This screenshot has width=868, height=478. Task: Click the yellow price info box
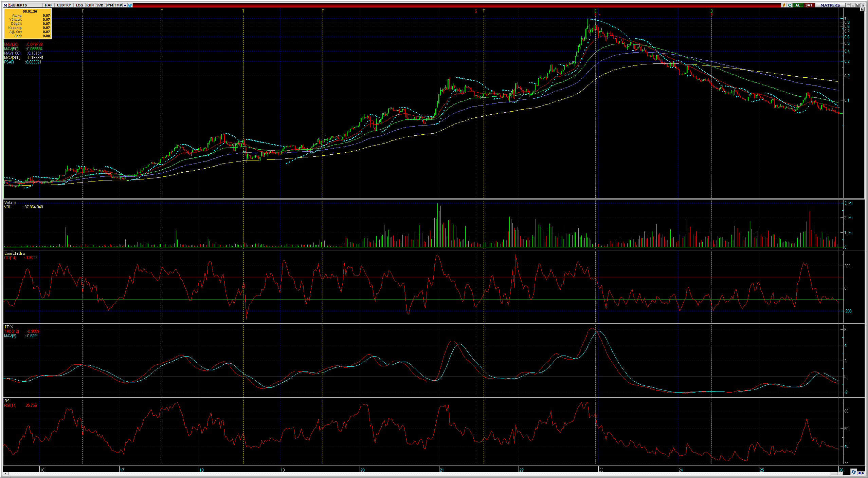(28, 24)
